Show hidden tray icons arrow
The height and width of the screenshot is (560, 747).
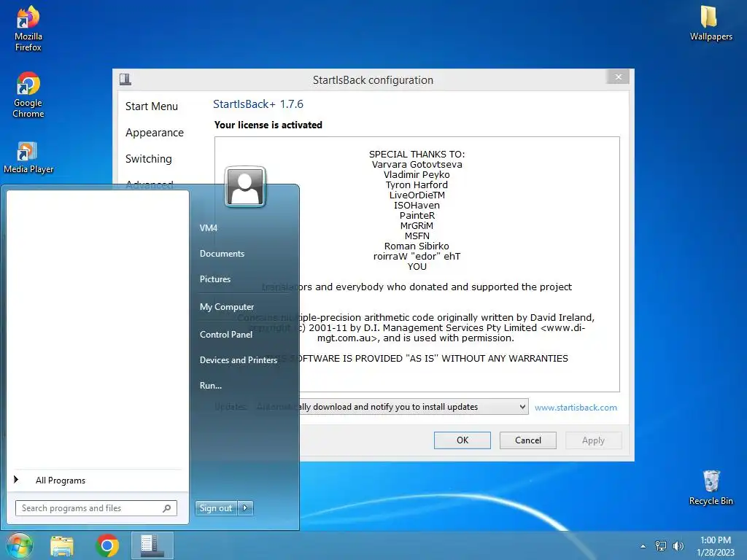coord(643,546)
